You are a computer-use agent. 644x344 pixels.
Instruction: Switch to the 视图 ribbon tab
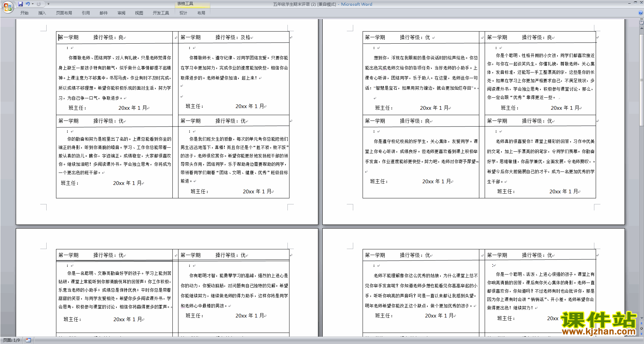coord(139,13)
